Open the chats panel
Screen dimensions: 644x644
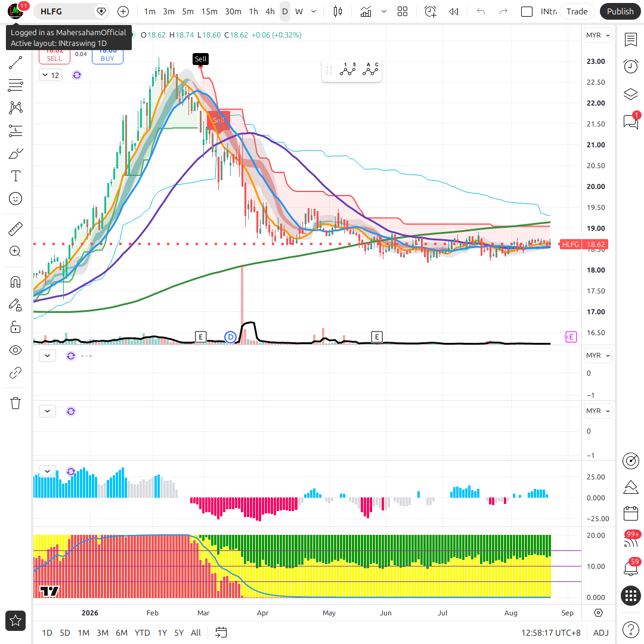pos(630,122)
